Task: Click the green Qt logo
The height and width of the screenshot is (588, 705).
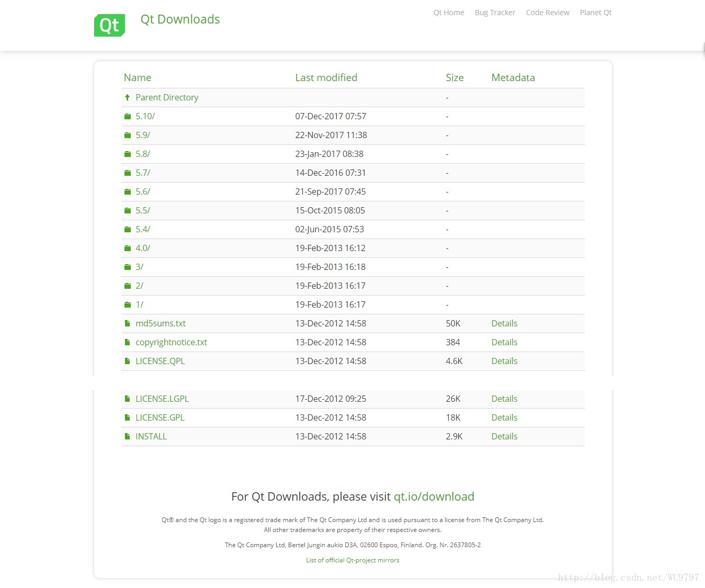Action: (x=109, y=25)
